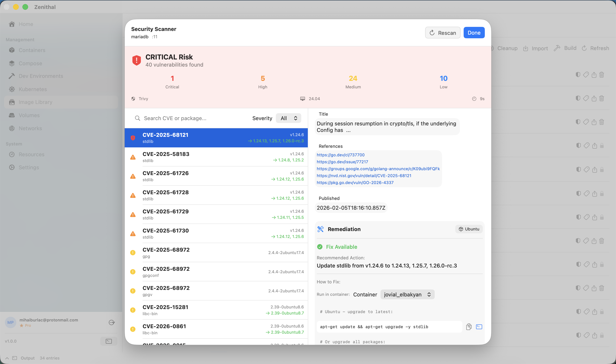Run the apt-get command in a terminal
The height and width of the screenshot is (364, 616).
(x=479, y=327)
